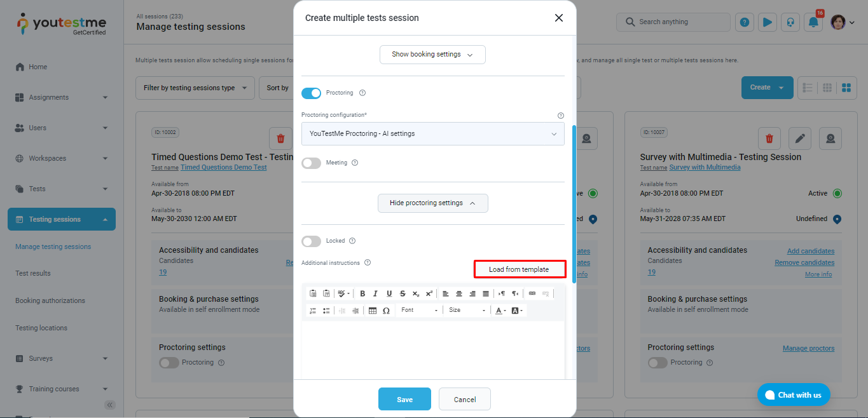Open Testing locations in the sidebar
The image size is (868, 418).
coord(41,328)
